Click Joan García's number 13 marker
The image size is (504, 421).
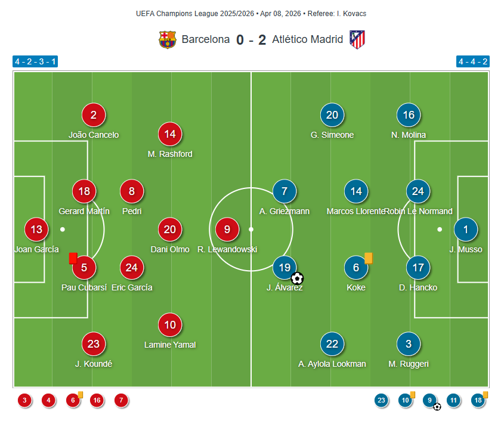click(36, 229)
